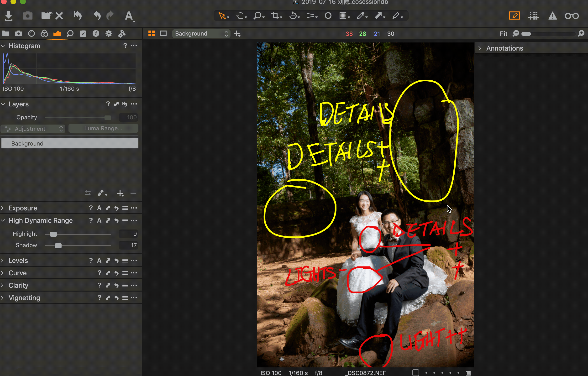
Task: Expand the Curve section
Action: 4,272
